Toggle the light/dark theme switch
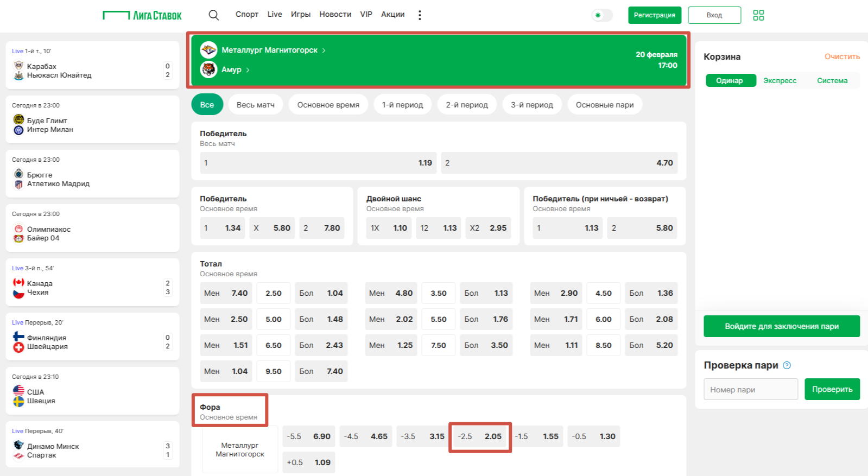This screenshot has height=476, width=868. pyautogui.click(x=601, y=15)
